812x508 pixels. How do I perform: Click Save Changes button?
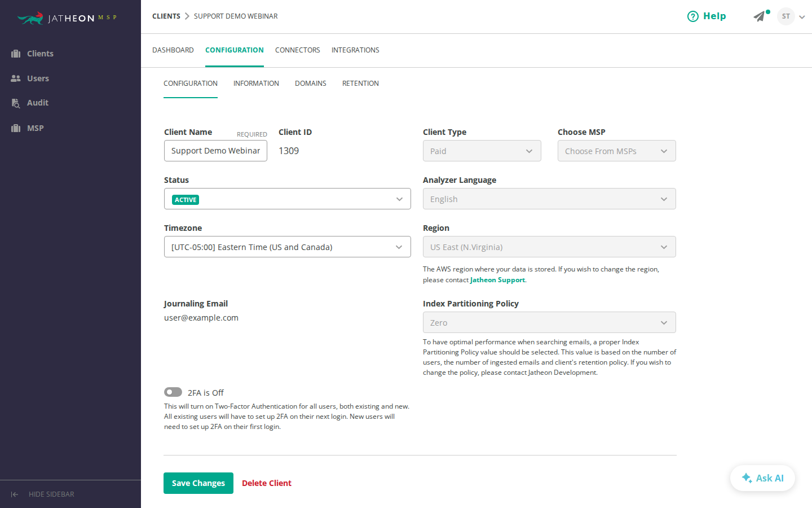(x=198, y=483)
